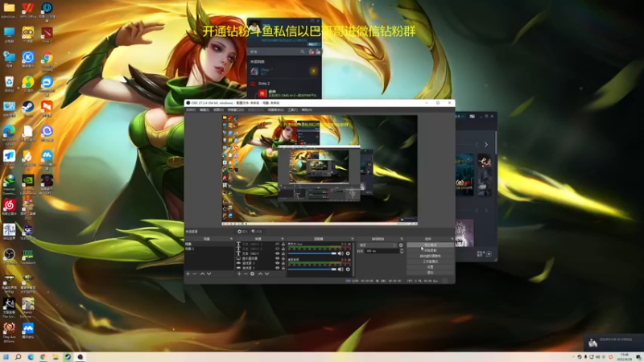Mute the 麦克风/Aux mixer channel
Viewport: 644px width, 362px height.
coord(341,253)
